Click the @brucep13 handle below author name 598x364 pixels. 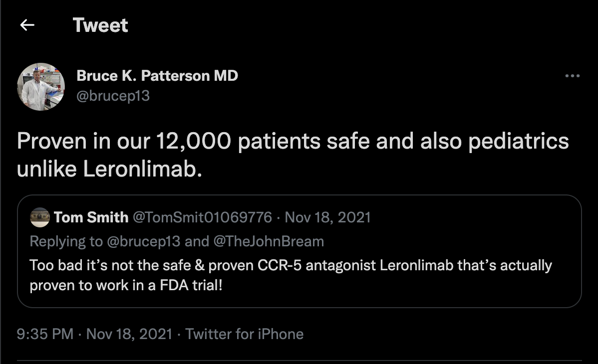click(x=113, y=95)
